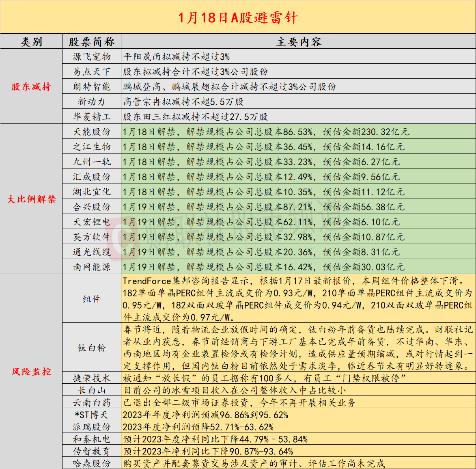
Task: Select the "云南白药" stock cell
Action: [92, 402]
